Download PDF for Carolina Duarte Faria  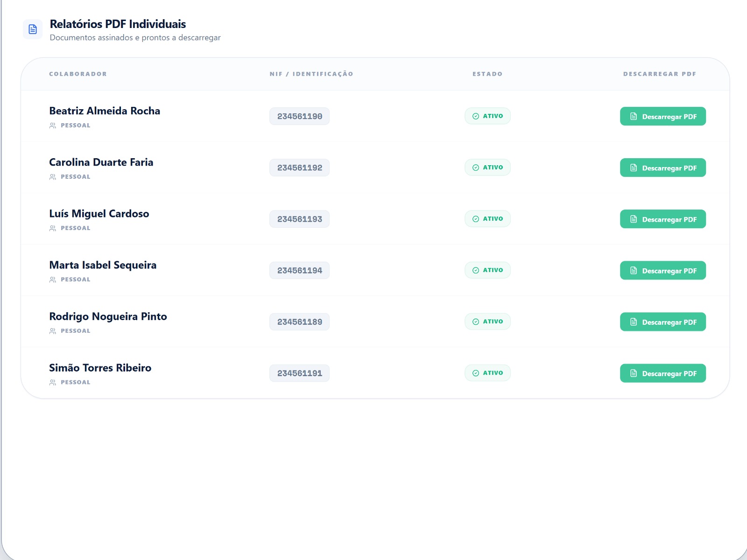(662, 168)
